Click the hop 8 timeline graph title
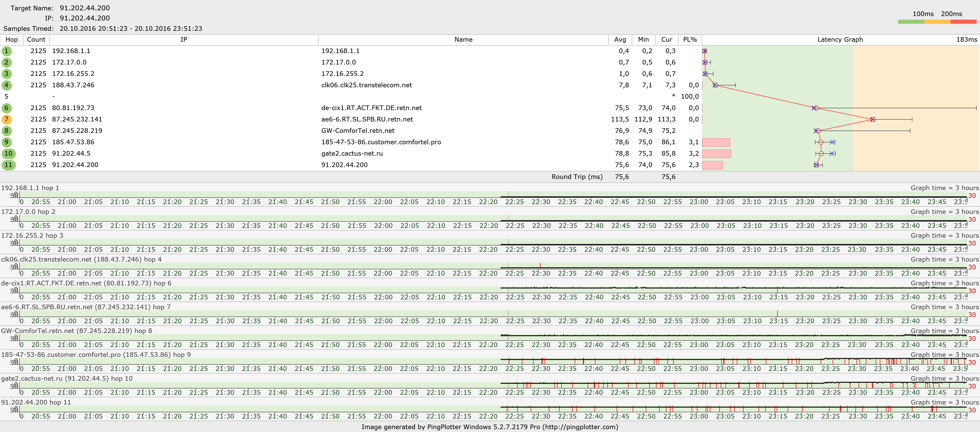Screen dimensions: 980x432 pyautogui.click(x=76, y=331)
